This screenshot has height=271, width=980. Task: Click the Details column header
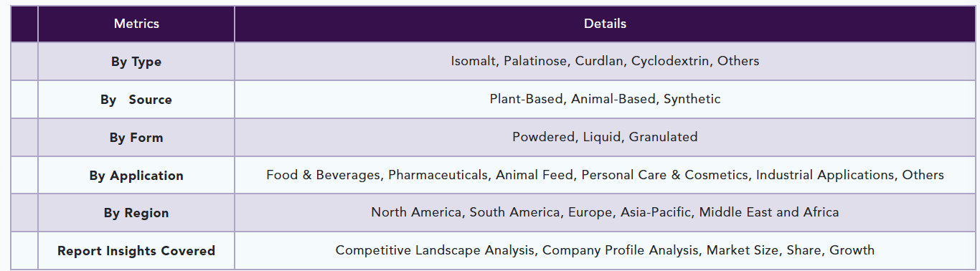[x=605, y=24]
